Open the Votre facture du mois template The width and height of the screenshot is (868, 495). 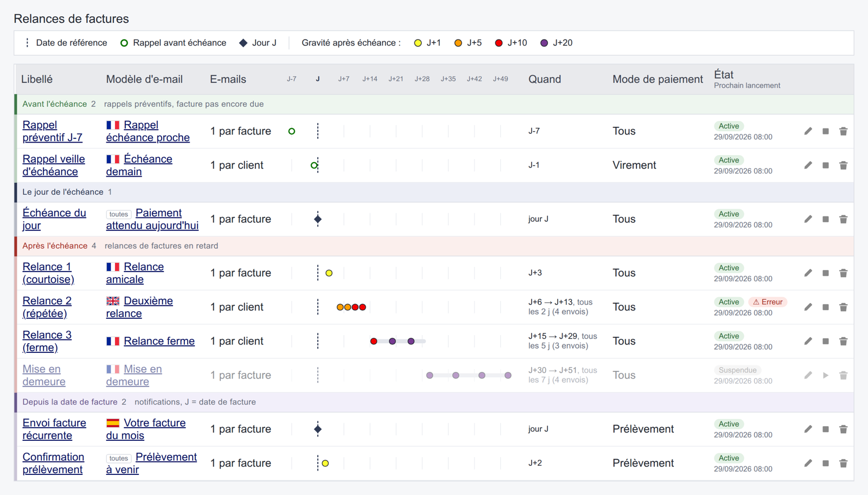click(x=145, y=429)
